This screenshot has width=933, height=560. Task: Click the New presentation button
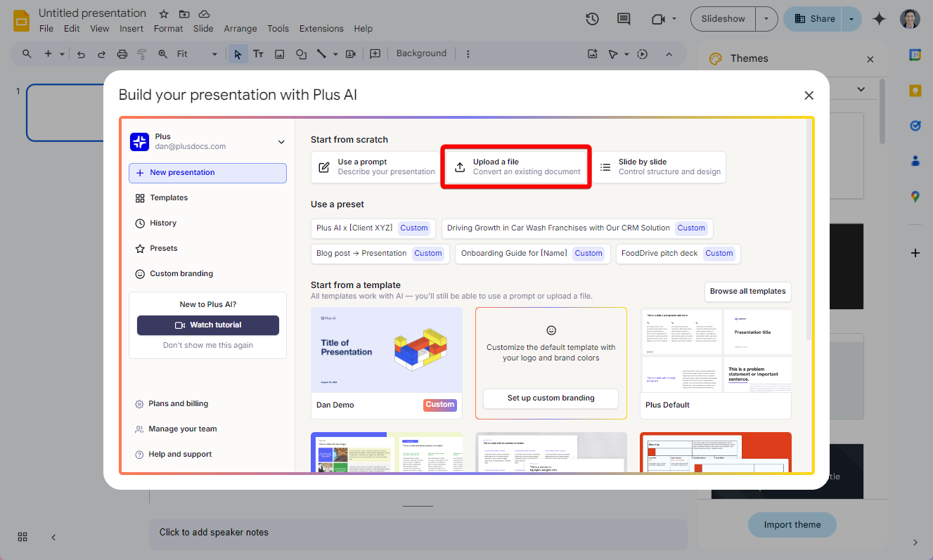207,173
